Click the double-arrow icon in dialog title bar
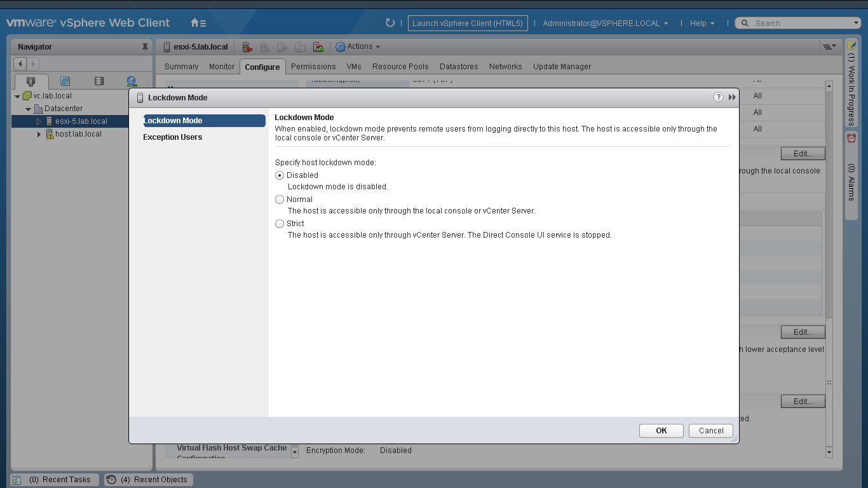868x488 pixels. (732, 97)
